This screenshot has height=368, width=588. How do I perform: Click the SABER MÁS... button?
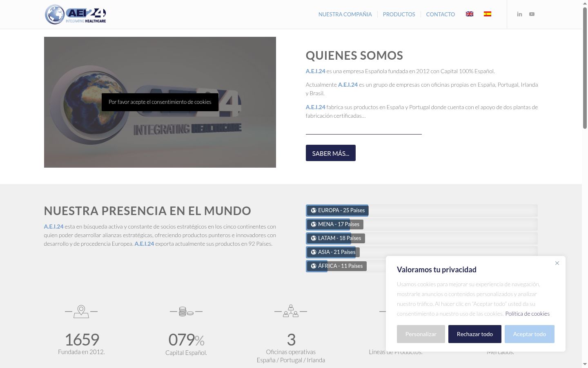click(x=331, y=153)
